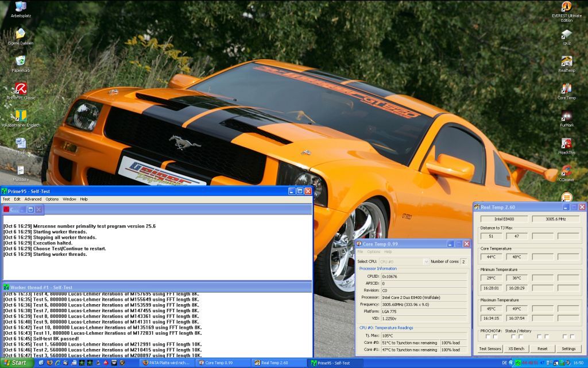Image resolution: width=588 pixels, height=368 pixels.
Task: Click the volume speaker tray icon
Action: tap(568, 363)
